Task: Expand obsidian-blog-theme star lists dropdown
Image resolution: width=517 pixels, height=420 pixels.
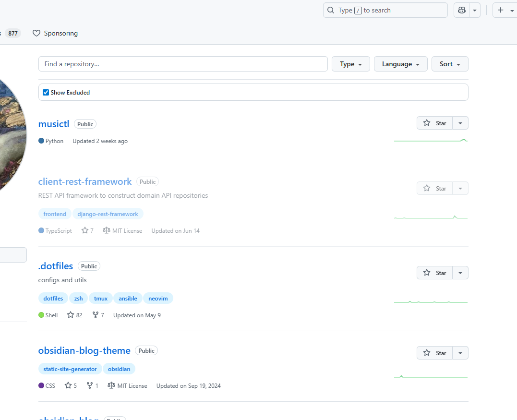Action: pos(460,353)
